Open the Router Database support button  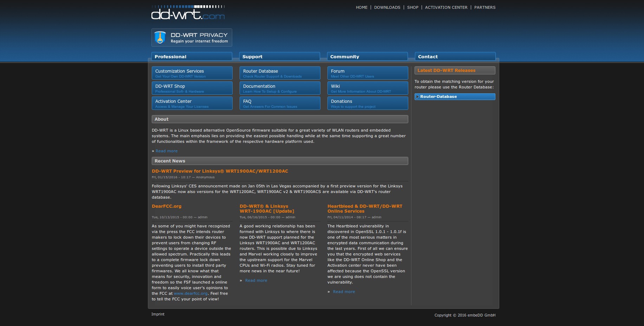280,73
